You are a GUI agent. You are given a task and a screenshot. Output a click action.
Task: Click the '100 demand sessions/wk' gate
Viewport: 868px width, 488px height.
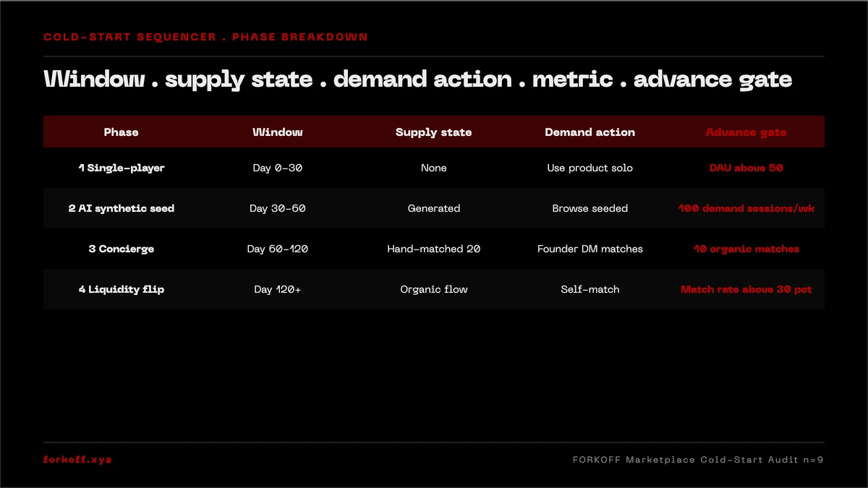coord(746,208)
